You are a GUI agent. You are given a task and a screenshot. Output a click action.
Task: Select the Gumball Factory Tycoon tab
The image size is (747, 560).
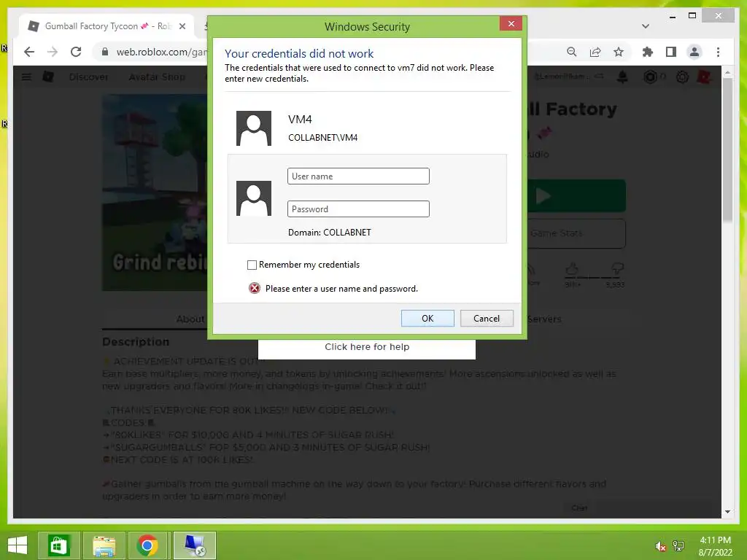pyautogui.click(x=107, y=26)
